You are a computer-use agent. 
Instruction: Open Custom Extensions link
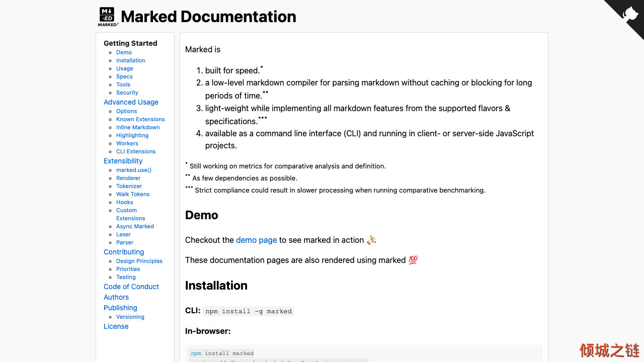coord(130,214)
